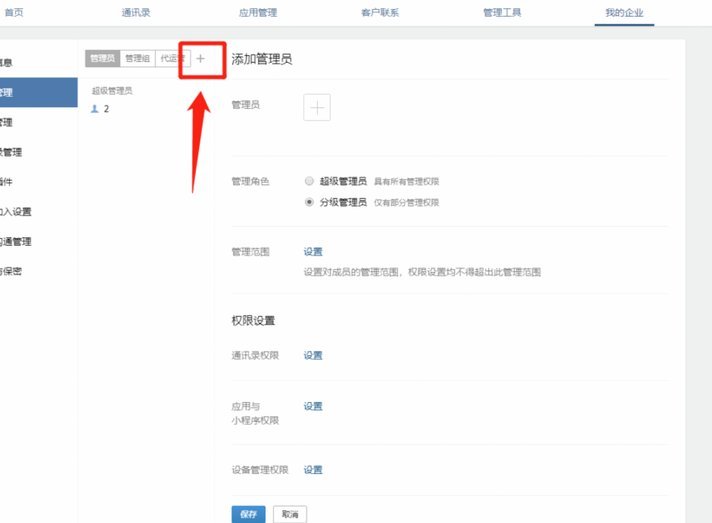
Task: Click the 取消 button
Action: tap(290, 514)
